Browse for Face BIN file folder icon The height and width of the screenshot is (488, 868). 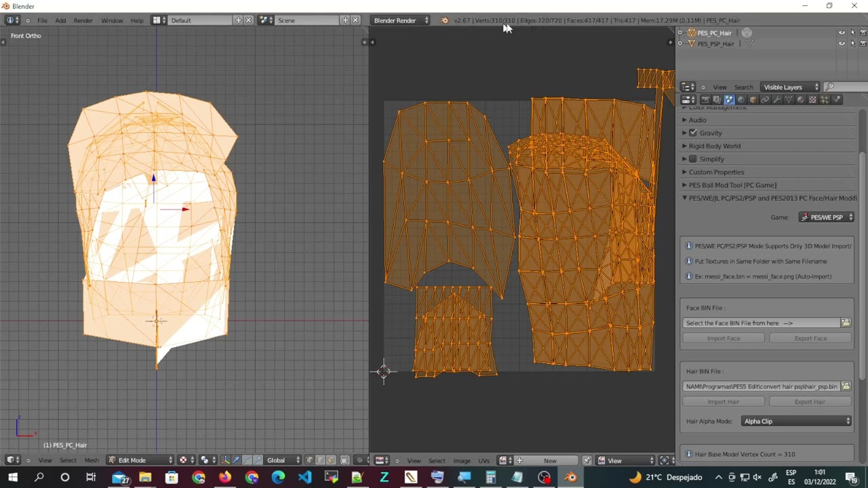tap(846, 323)
